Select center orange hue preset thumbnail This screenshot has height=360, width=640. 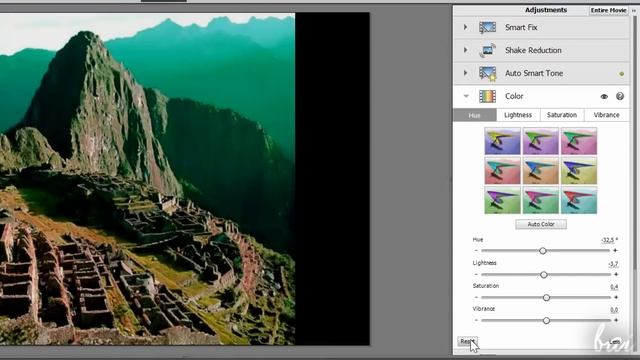point(540,171)
